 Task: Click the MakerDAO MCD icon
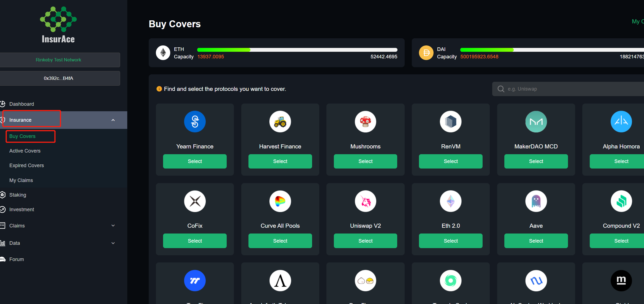click(x=536, y=121)
